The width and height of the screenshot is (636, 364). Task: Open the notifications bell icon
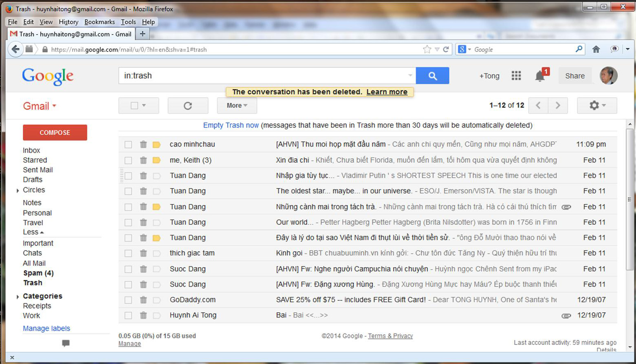[540, 76]
